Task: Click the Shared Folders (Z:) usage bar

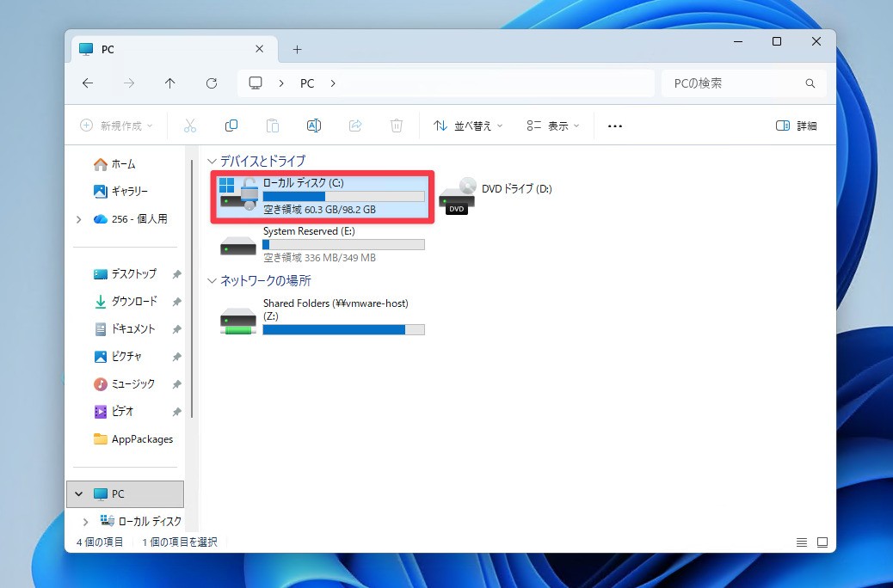Action: point(343,329)
